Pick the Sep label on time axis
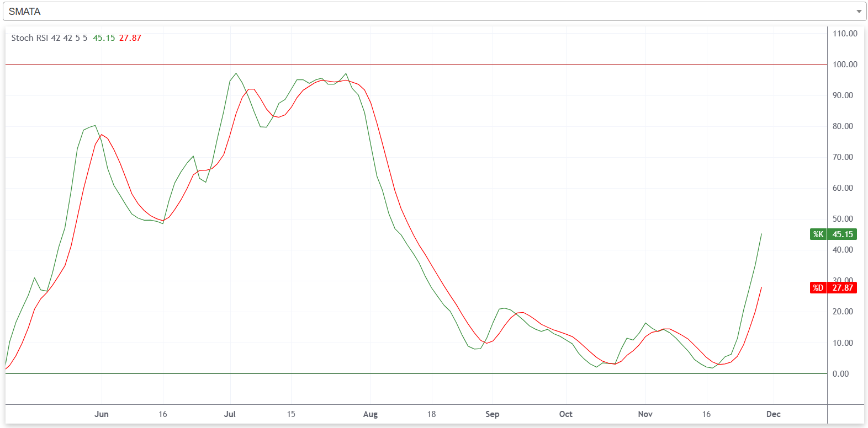The image size is (868, 428). click(x=492, y=414)
